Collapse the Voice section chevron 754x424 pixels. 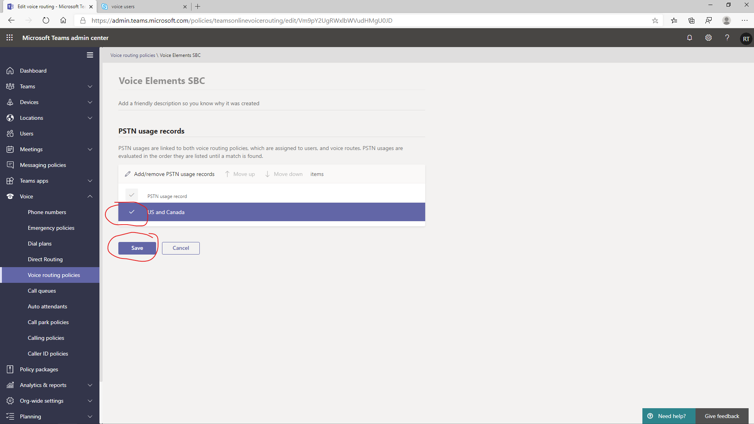(x=90, y=196)
